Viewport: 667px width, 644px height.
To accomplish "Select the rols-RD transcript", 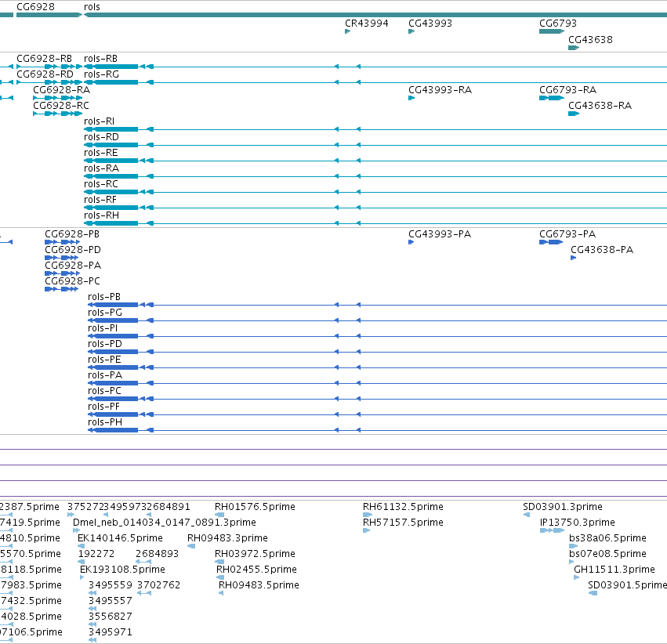I will pyautogui.click(x=101, y=137).
